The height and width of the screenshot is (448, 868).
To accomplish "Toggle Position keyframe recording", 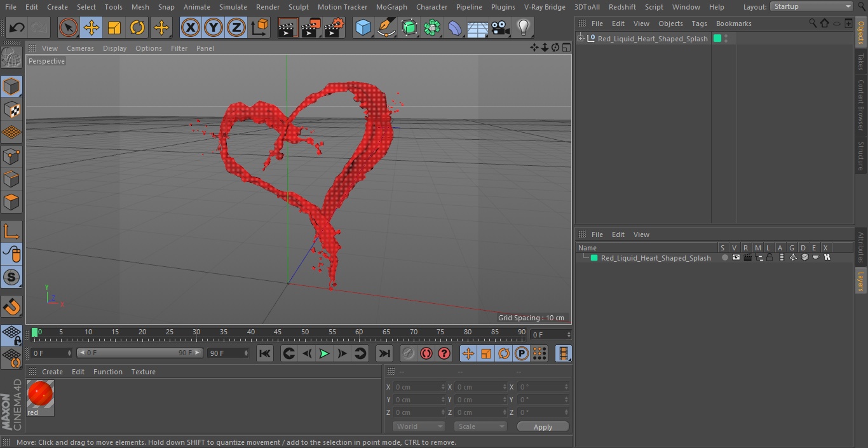I will point(468,353).
